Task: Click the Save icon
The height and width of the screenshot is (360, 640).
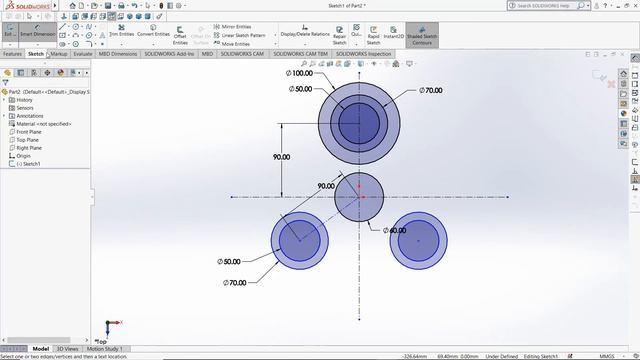Action: tap(108, 6)
